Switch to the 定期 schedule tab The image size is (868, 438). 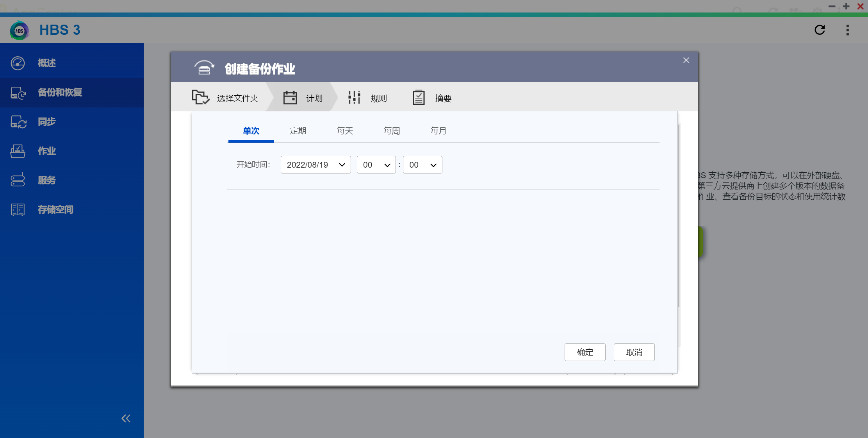(298, 131)
